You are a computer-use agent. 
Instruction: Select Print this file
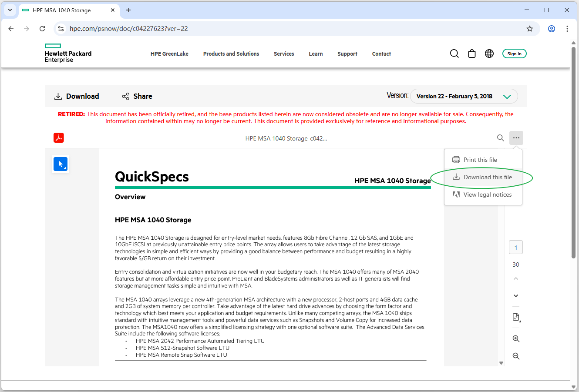point(483,160)
